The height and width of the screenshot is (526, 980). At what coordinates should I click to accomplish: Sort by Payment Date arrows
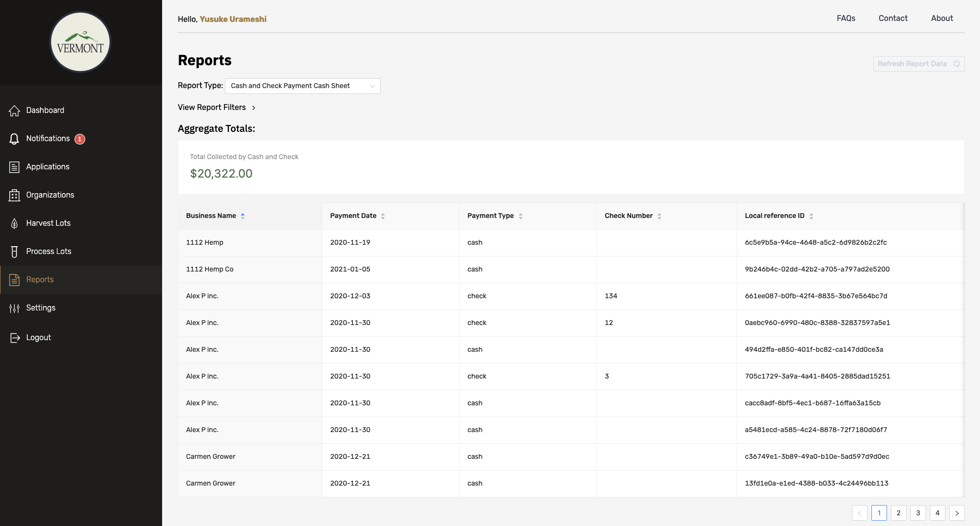coord(383,216)
